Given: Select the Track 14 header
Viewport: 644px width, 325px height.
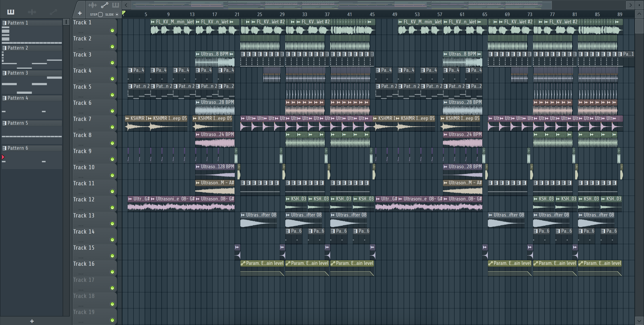Looking at the screenshot, I should point(95,236).
